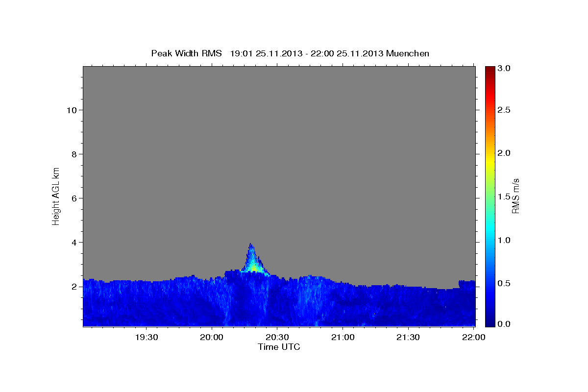
Task: Click the 20:30 time tick label
Action: pos(277,337)
